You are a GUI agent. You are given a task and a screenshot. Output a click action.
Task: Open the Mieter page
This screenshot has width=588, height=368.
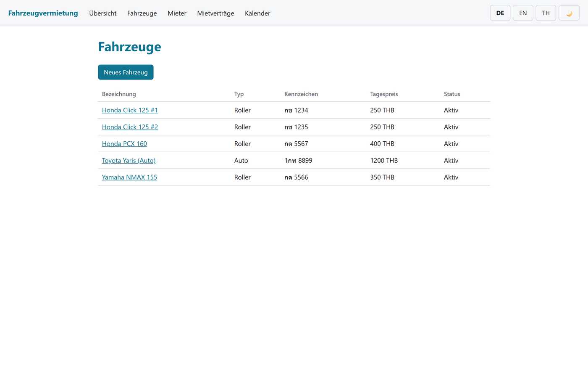click(177, 13)
